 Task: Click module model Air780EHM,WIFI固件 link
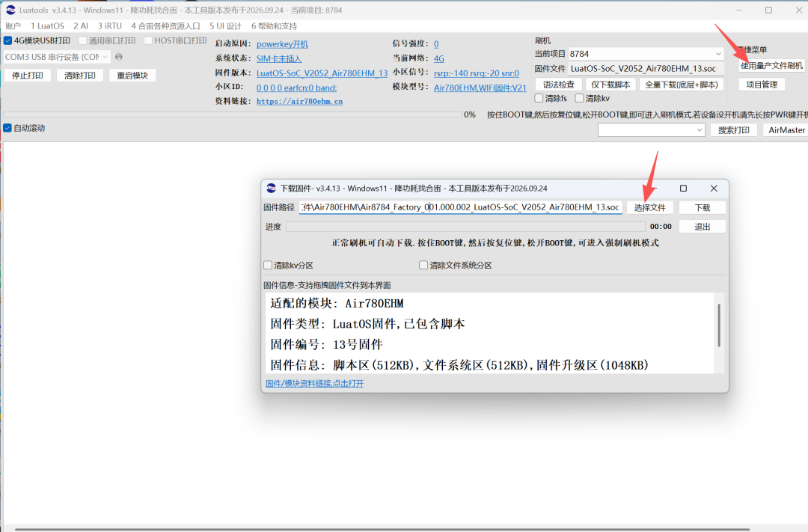point(480,88)
